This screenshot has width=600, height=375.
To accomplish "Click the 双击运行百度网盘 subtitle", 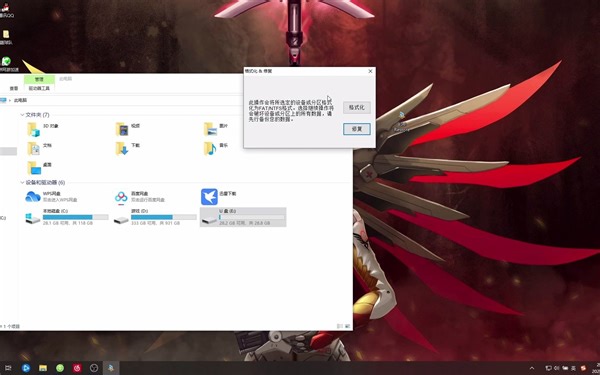I will (148, 200).
